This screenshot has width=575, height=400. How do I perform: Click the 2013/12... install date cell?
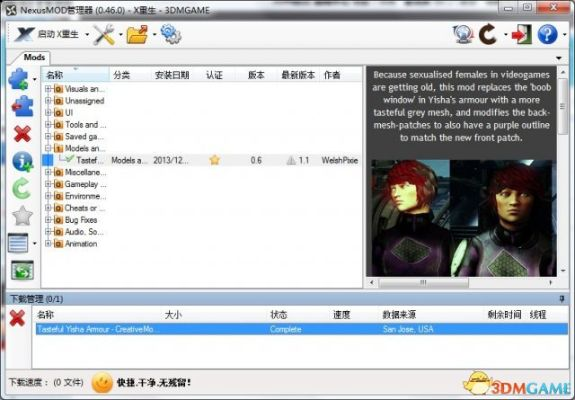[171, 160]
